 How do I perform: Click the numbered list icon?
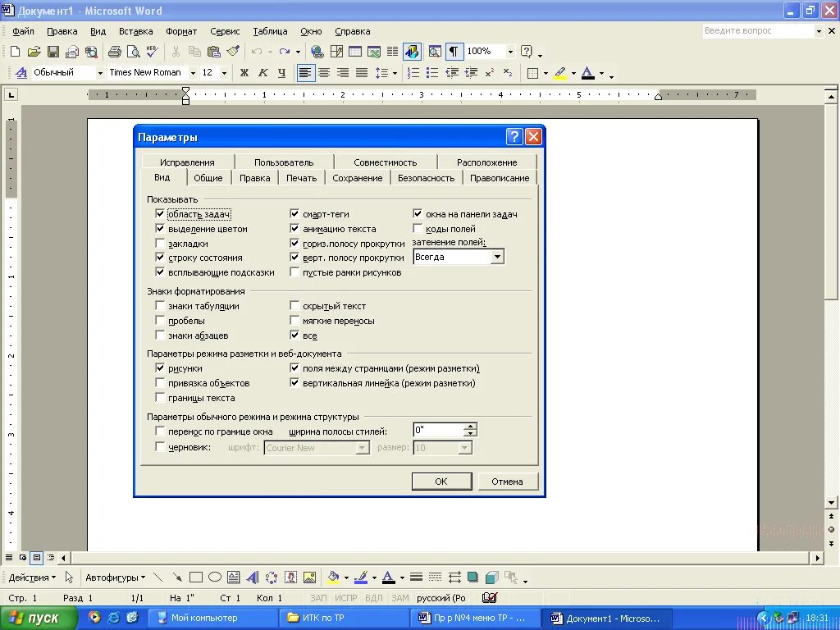(x=413, y=73)
